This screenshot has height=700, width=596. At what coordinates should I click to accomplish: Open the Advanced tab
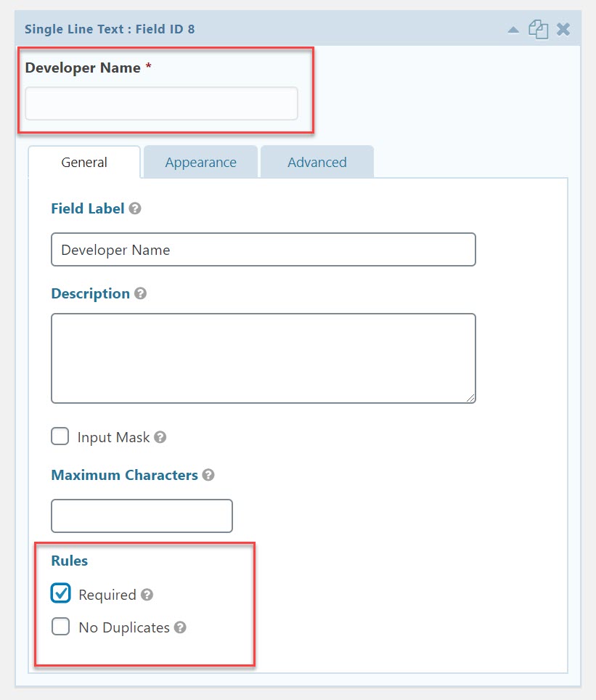click(317, 162)
